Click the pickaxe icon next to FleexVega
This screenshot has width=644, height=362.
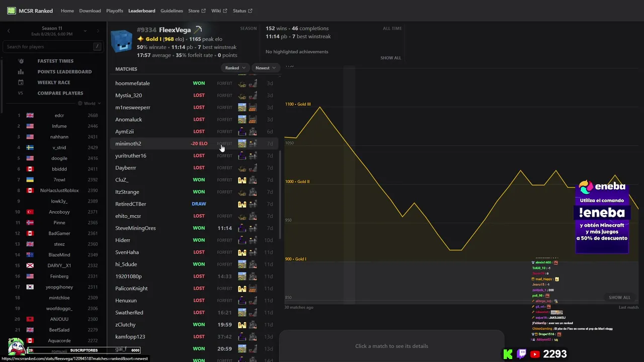[198, 30]
